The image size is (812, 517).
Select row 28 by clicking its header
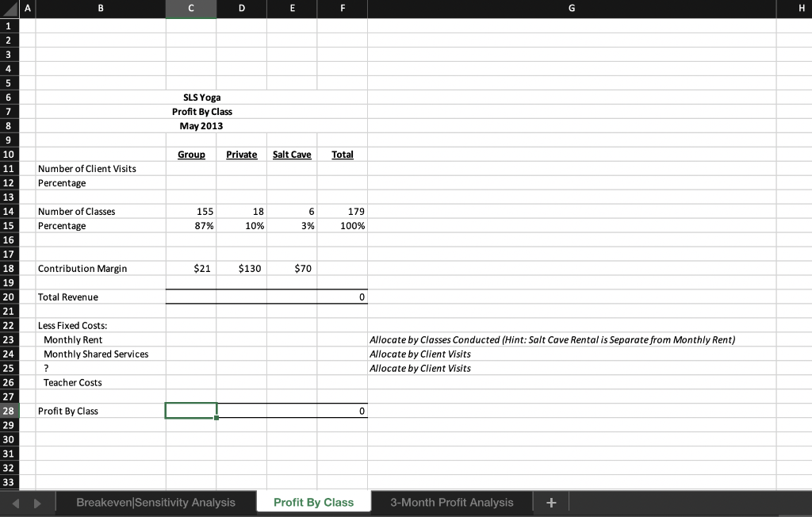coord(8,411)
